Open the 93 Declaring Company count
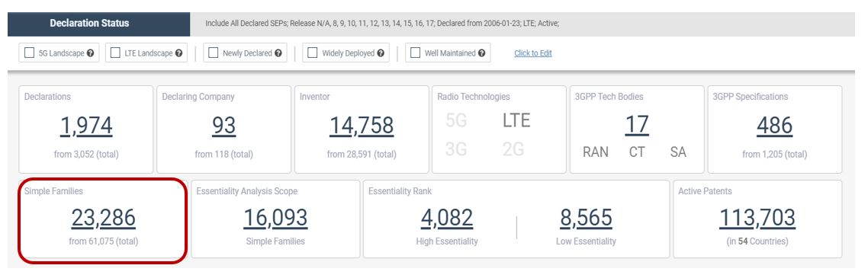Image resolution: width=868 pixels, height=278 pixels. click(223, 126)
